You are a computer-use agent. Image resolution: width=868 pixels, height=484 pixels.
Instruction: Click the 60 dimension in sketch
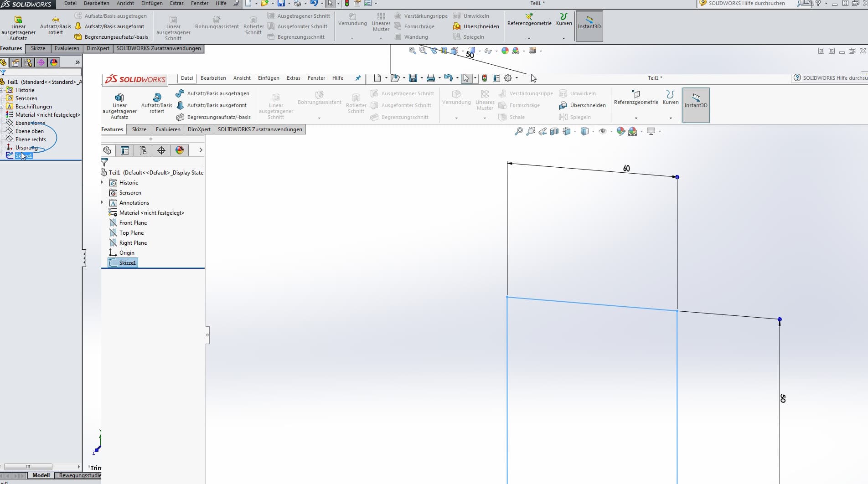(626, 169)
